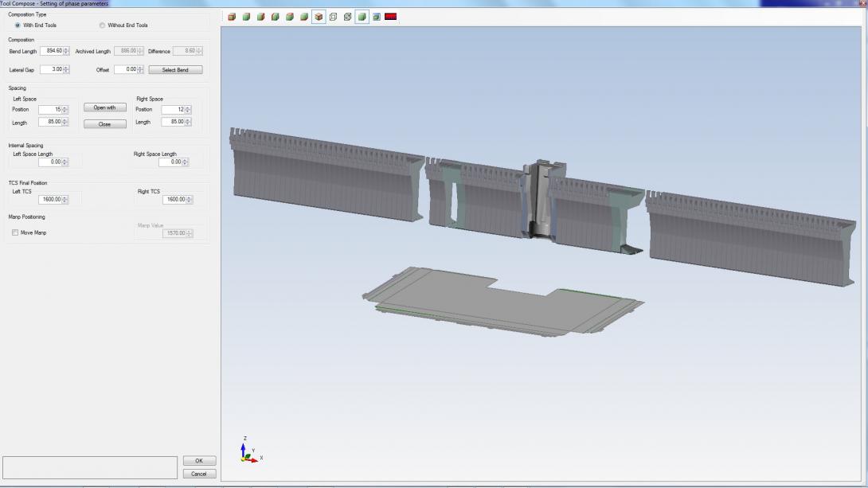Click the first view cube icon in toolbar
Screen dimensions: 868x488
click(232, 17)
